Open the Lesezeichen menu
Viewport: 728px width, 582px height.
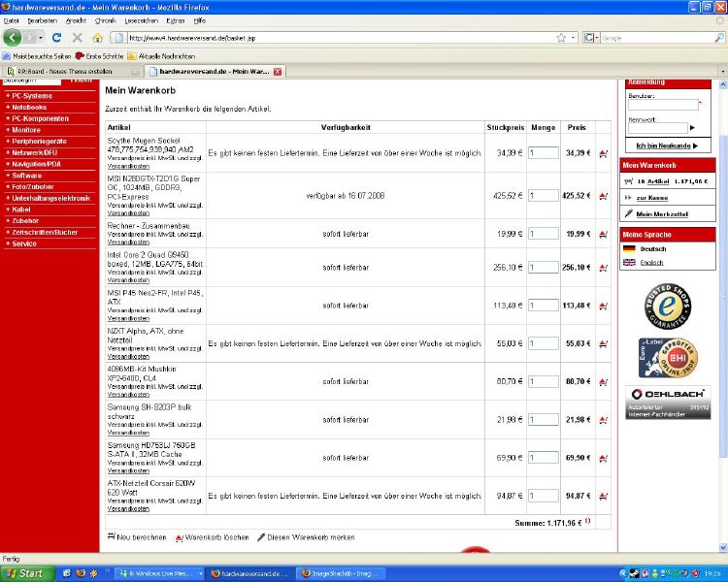click(x=142, y=21)
